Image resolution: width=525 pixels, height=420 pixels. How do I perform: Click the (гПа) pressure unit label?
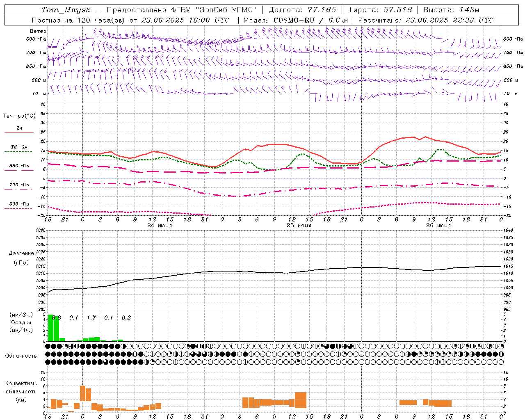tap(21, 263)
